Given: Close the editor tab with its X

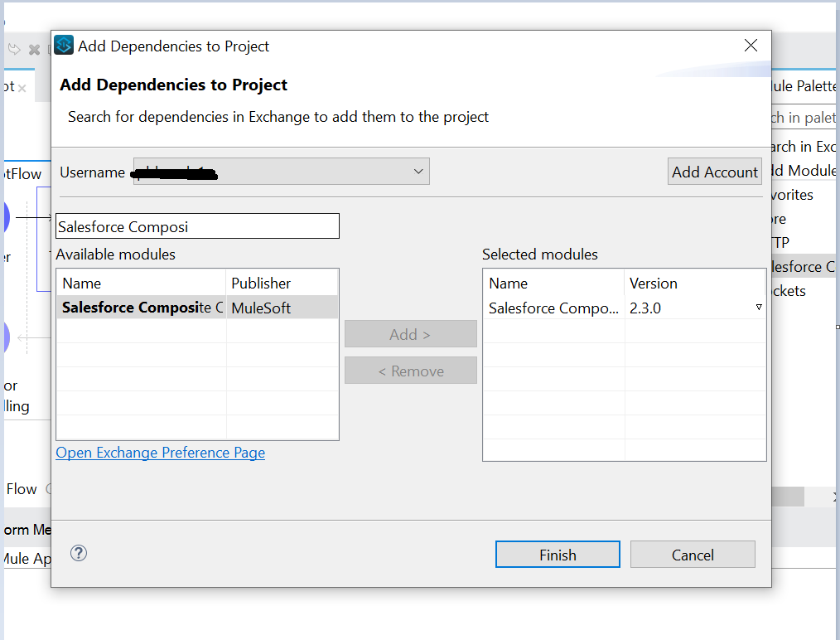Looking at the screenshot, I should [22, 88].
